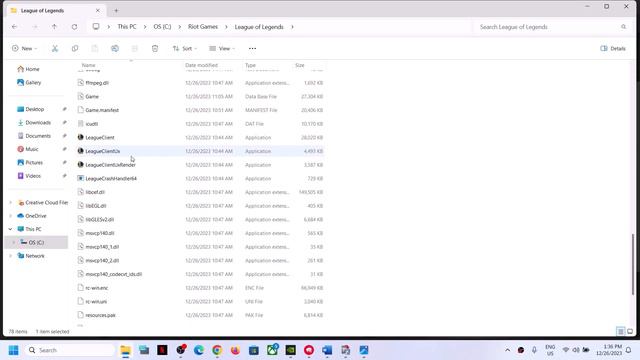Close the League of Legends tab
The height and width of the screenshot is (360, 640).
tap(98, 11)
